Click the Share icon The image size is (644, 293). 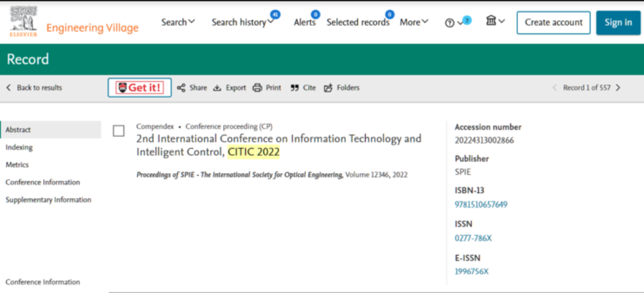click(x=181, y=88)
